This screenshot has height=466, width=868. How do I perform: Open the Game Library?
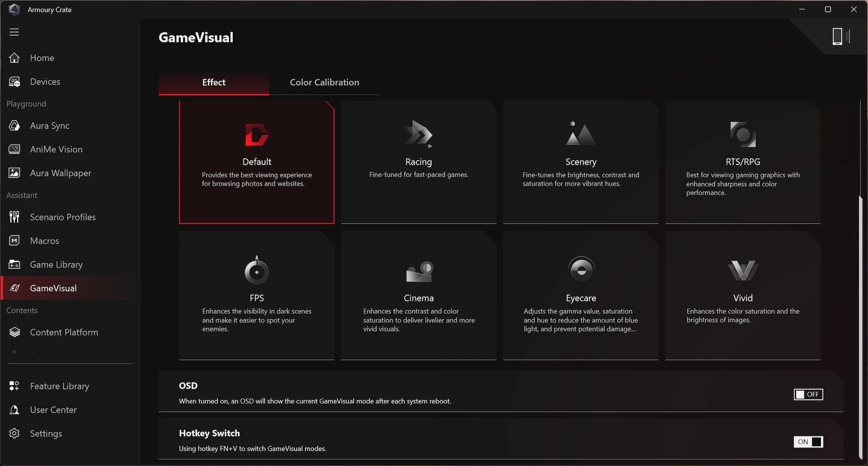pyautogui.click(x=56, y=264)
